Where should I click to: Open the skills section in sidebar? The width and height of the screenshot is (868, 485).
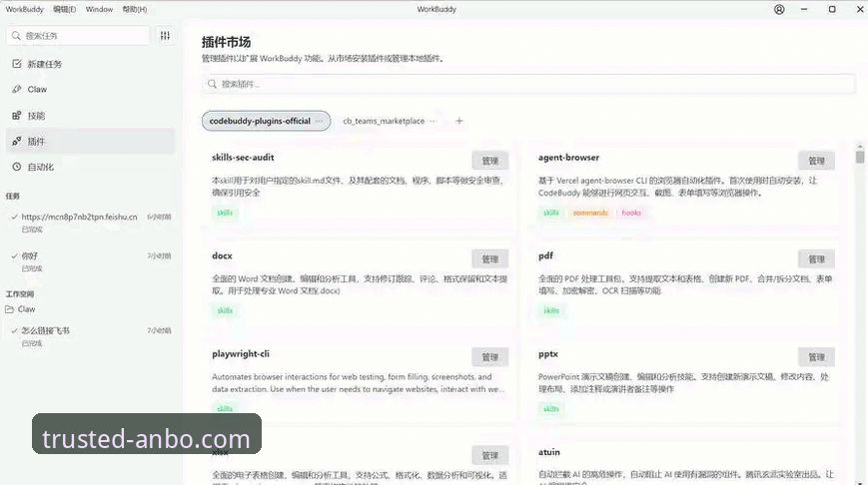pyautogui.click(x=90, y=116)
